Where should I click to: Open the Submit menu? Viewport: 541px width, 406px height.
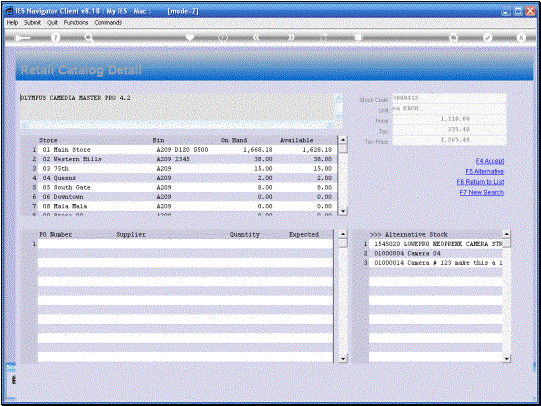click(32, 22)
